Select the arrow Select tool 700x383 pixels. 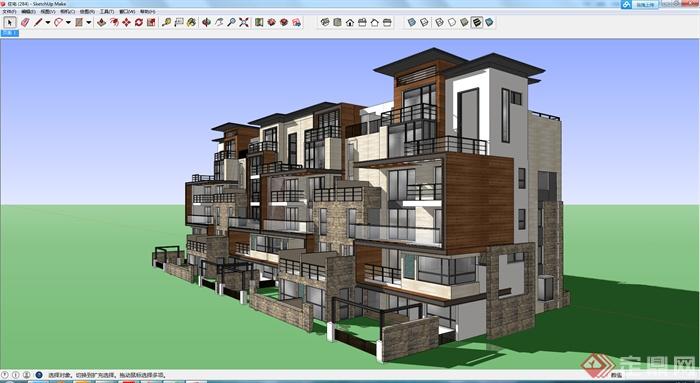10,22
